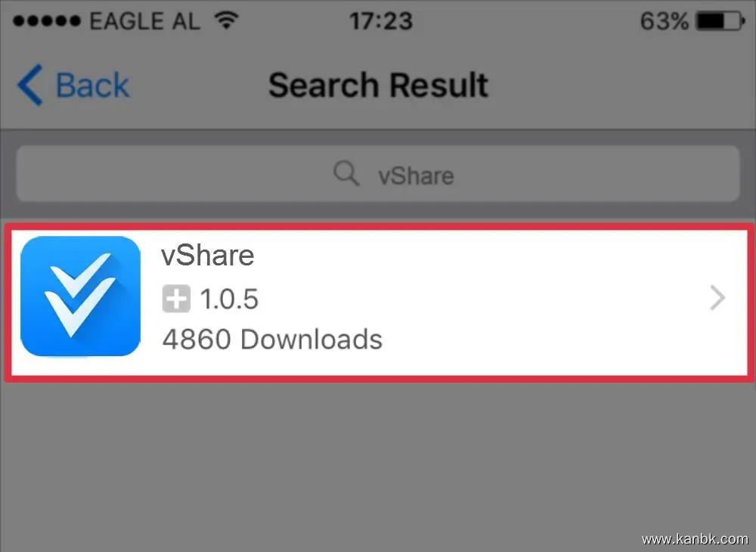Tap the EAGLE AL carrier label
The image size is (756, 552).
point(144,21)
